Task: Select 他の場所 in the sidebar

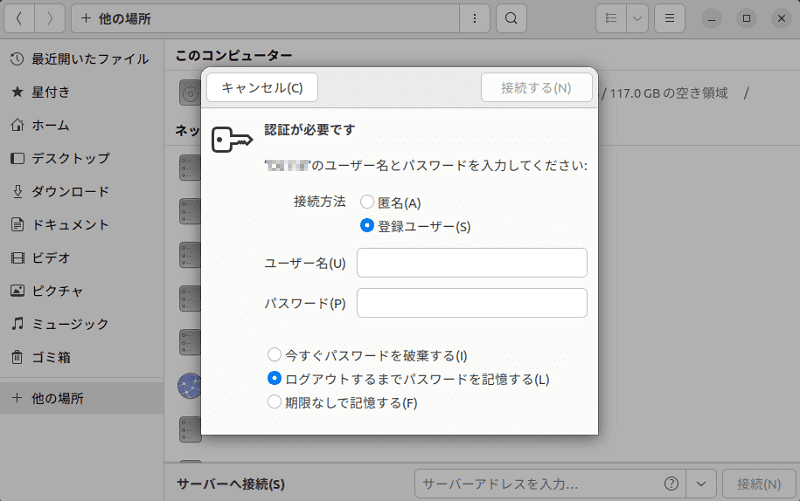Action: point(82,398)
